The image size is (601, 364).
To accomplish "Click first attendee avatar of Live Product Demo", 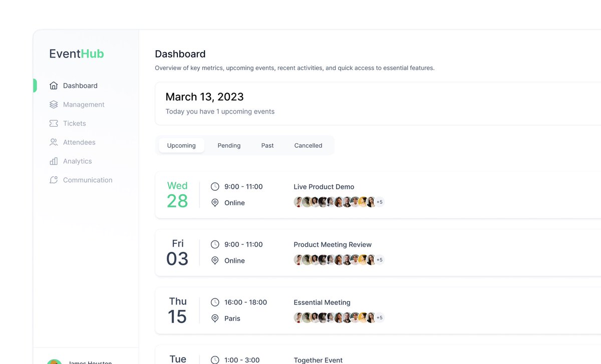I will tap(299, 202).
